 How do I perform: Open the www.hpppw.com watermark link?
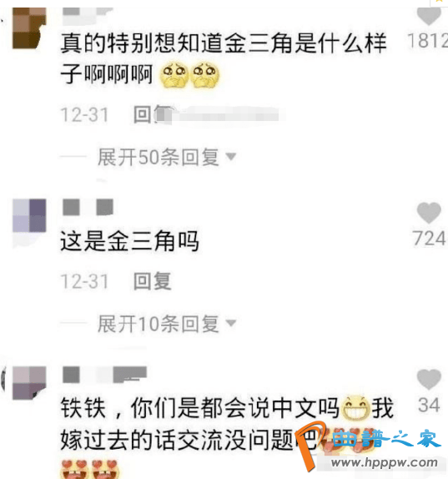[384, 462]
